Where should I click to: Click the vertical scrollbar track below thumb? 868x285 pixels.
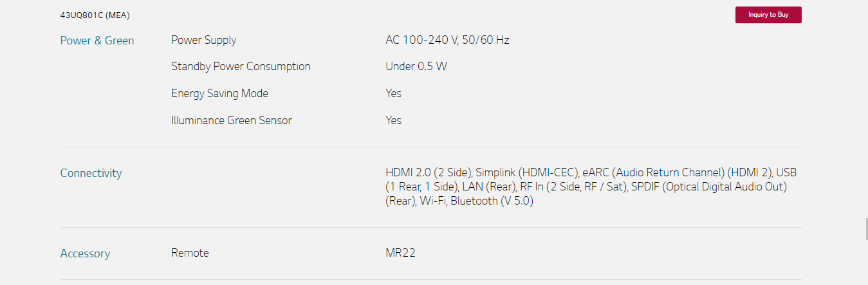pos(865,262)
